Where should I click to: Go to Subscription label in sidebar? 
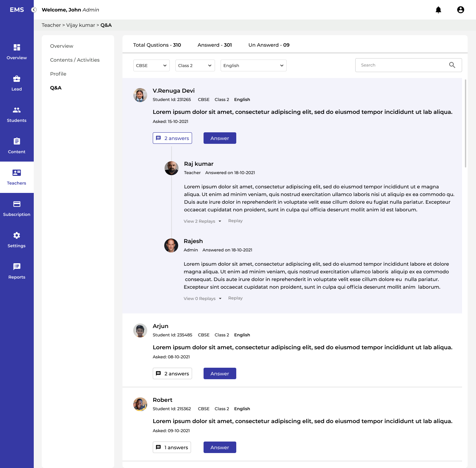point(17,214)
